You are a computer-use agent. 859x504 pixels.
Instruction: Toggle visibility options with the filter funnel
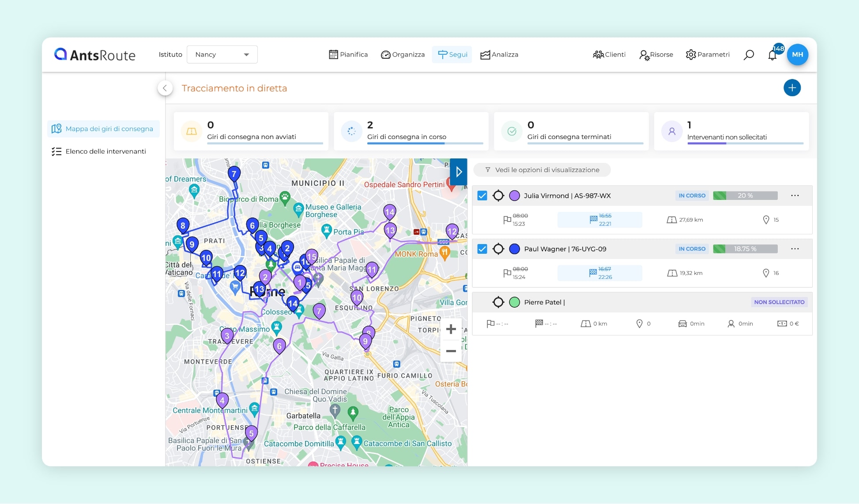tap(488, 169)
